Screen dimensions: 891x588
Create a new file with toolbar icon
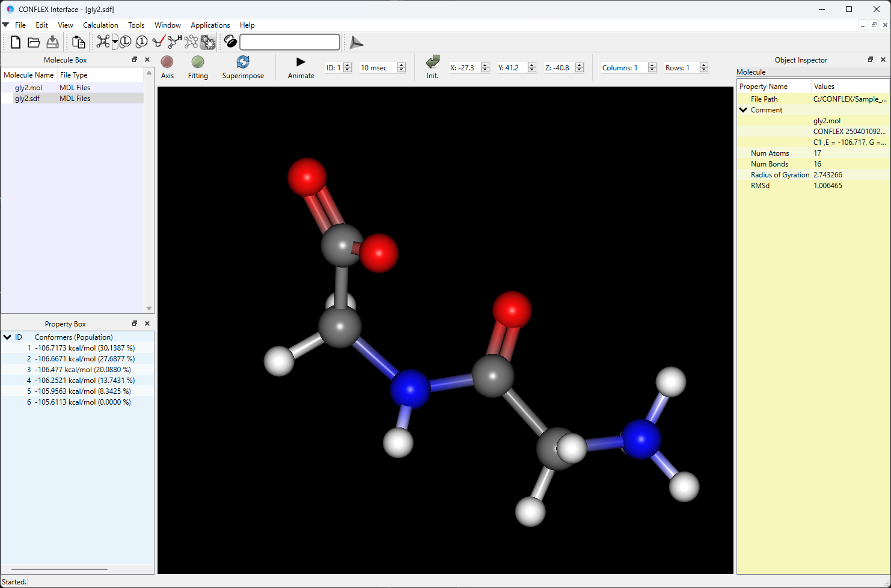(16, 42)
